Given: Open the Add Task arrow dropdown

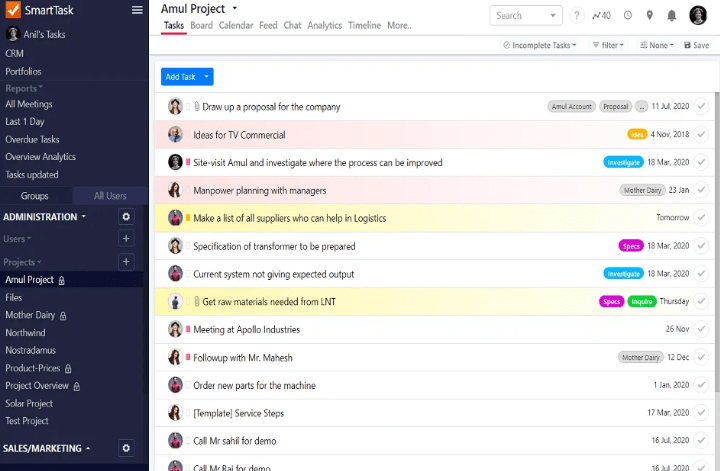Looking at the screenshot, I should coord(207,77).
